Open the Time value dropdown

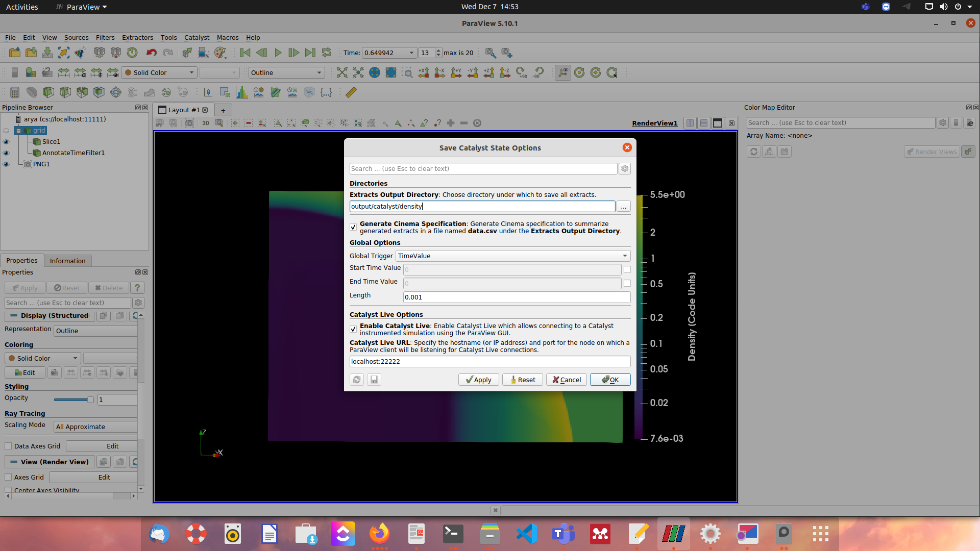click(389, 53)
